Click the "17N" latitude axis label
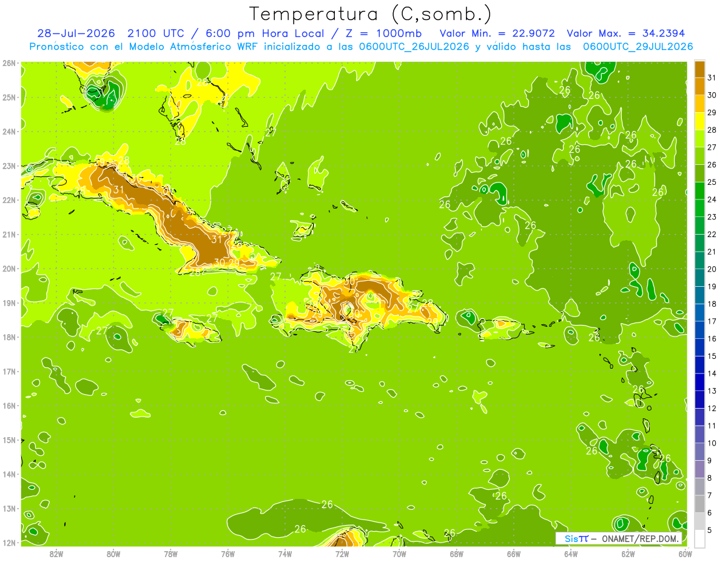This screenshot has height=562, width=728. 9,372
